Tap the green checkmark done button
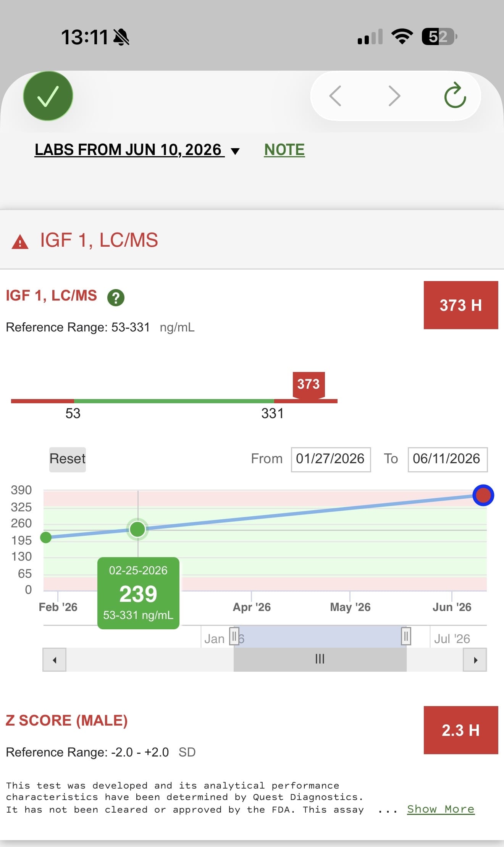 click(x=48, y=96)
